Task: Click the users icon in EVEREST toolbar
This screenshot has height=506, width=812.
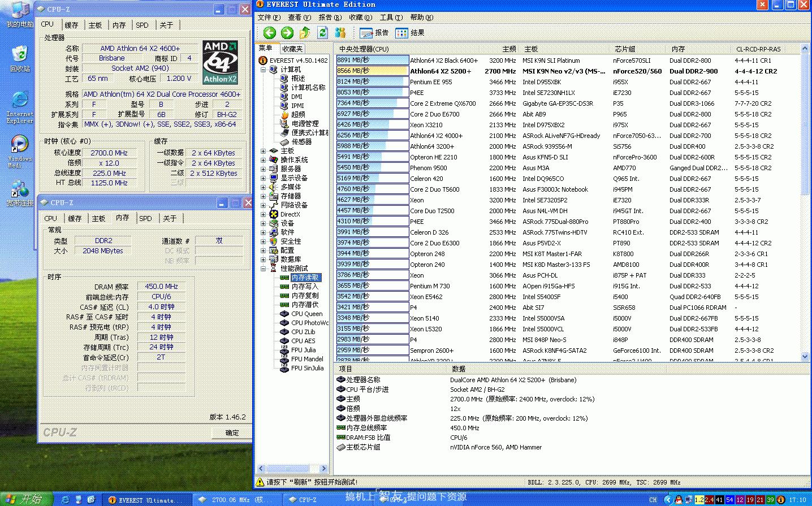Action: tap(340, 33)
